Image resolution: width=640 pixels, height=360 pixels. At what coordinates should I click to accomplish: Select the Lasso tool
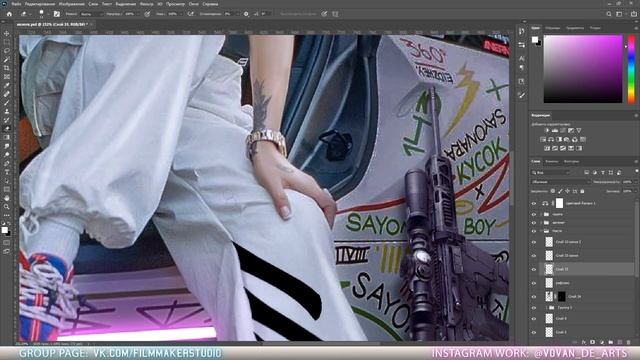7,51
